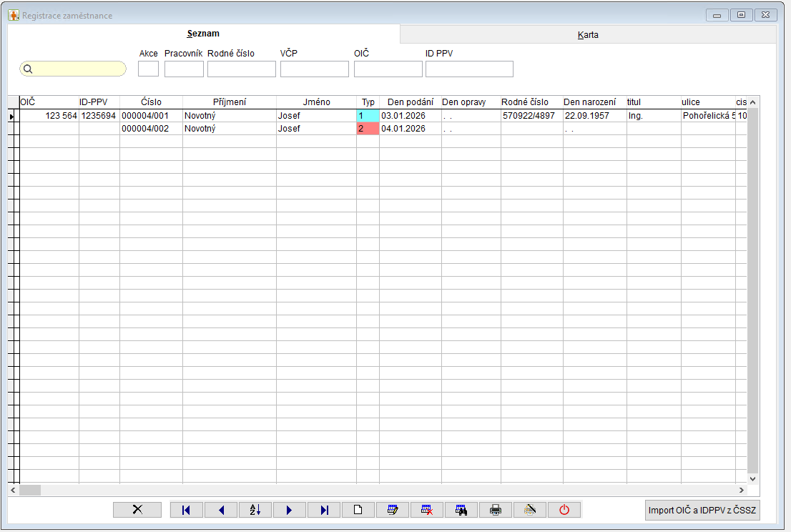Viewport: 791px width, 532px height.
Task: Create a new blank record
Action: (358, 510)
